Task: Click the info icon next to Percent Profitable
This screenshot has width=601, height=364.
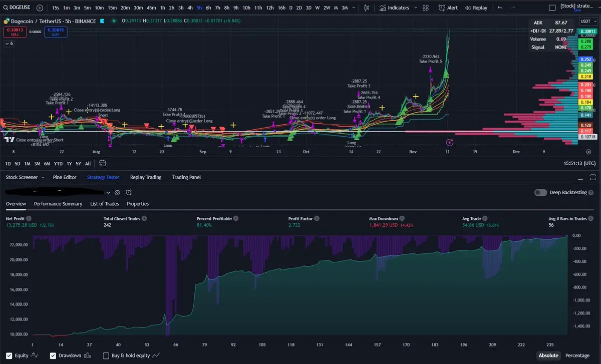Action: pyautogui.click(x=236, y=219)
